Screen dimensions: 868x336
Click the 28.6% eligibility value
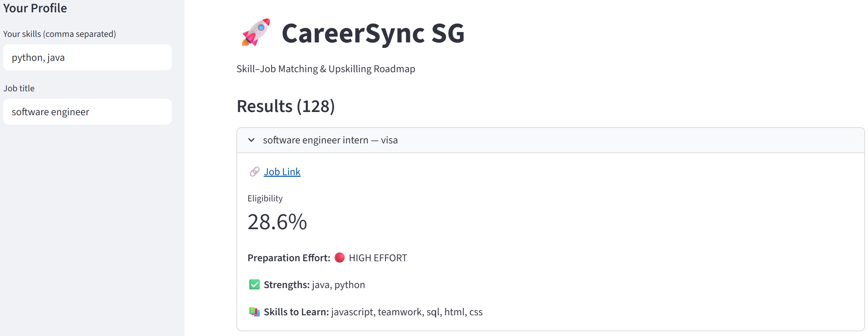277,222
